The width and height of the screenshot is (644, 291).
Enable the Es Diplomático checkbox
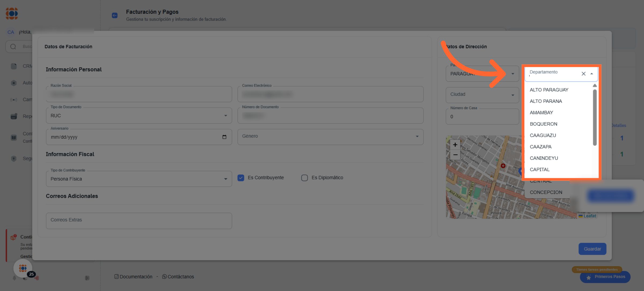click(304, 178)
